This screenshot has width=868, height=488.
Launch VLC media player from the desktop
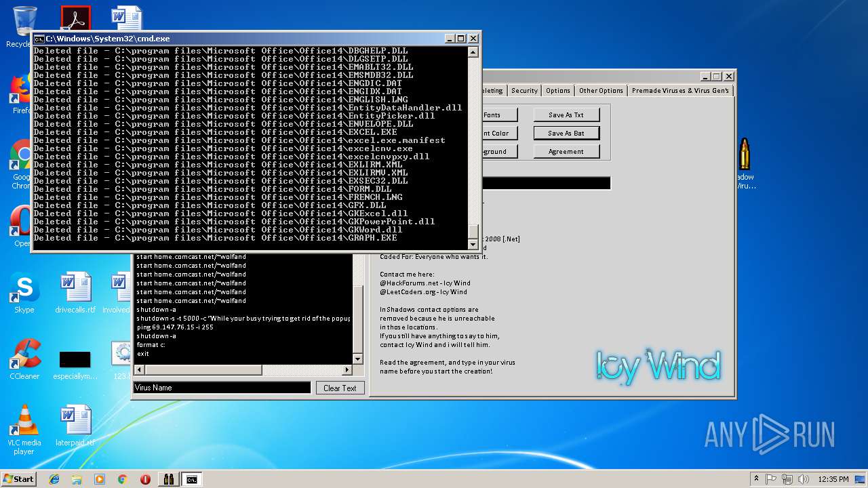24,424
